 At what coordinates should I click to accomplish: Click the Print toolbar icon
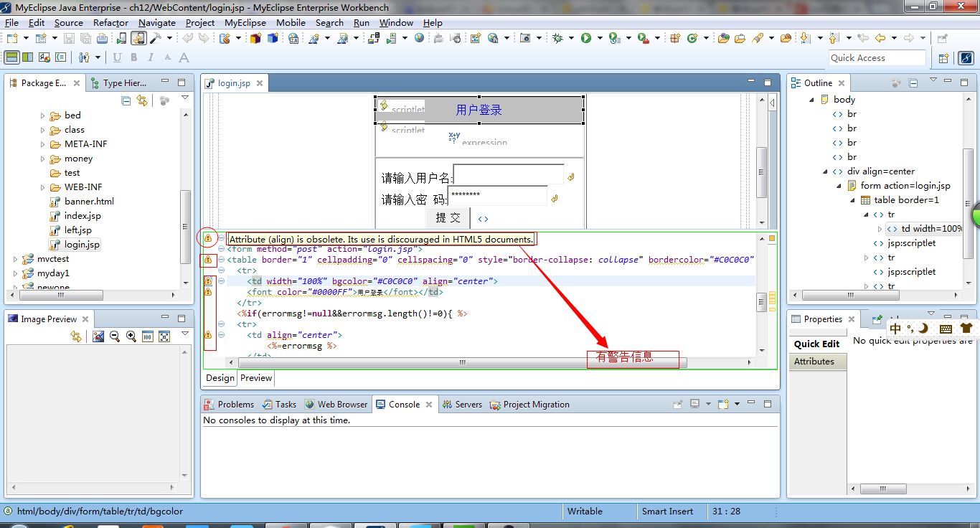[102, 38]
